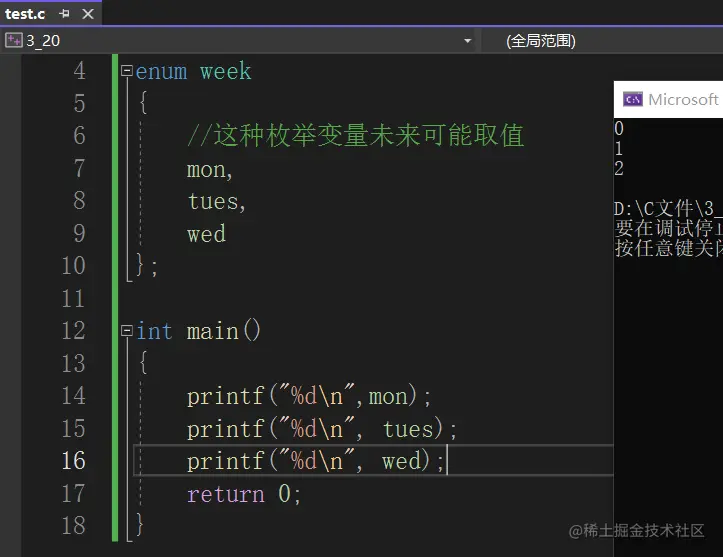Click the enum keyword on line 4
Image resolution: width=723 pixels, height=557 pixels.
click(161, 71)
